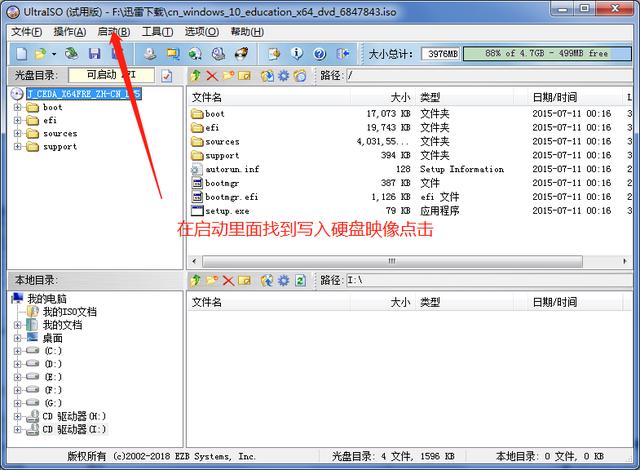
Task: Open the 帮助(H) menu
Action: point(247,32)
